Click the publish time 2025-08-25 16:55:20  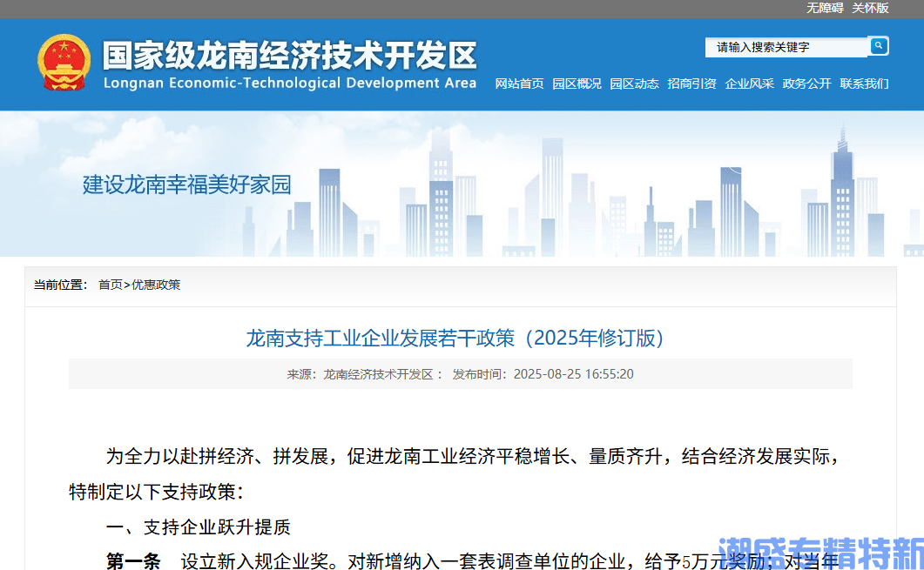click(573, 374)
